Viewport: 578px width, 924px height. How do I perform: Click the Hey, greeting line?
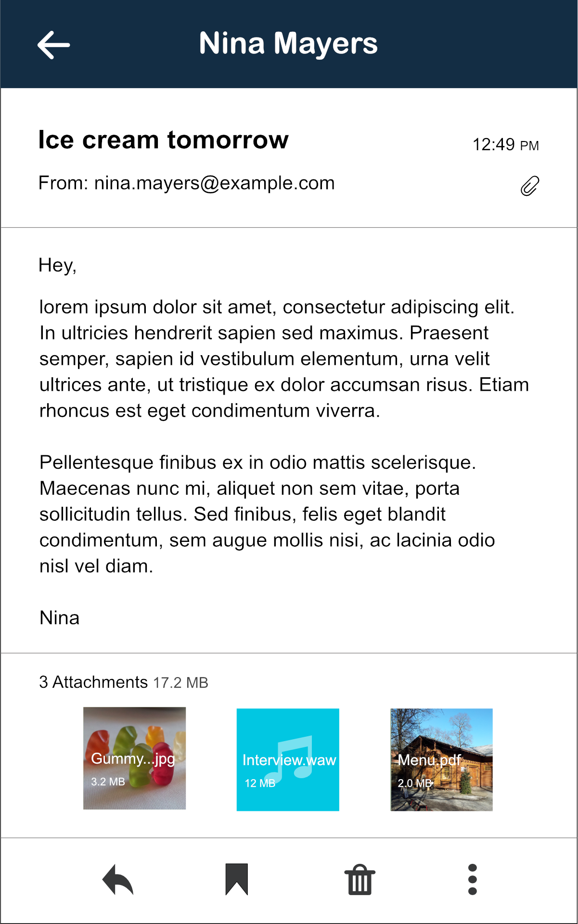tap(58, 265)
